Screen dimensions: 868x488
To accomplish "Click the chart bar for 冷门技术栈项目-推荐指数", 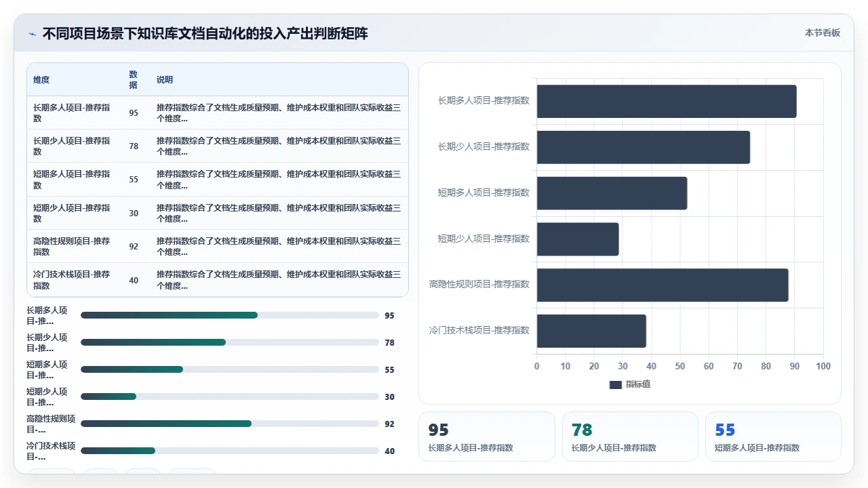I will pyautogui.click(x=591, y=331).
